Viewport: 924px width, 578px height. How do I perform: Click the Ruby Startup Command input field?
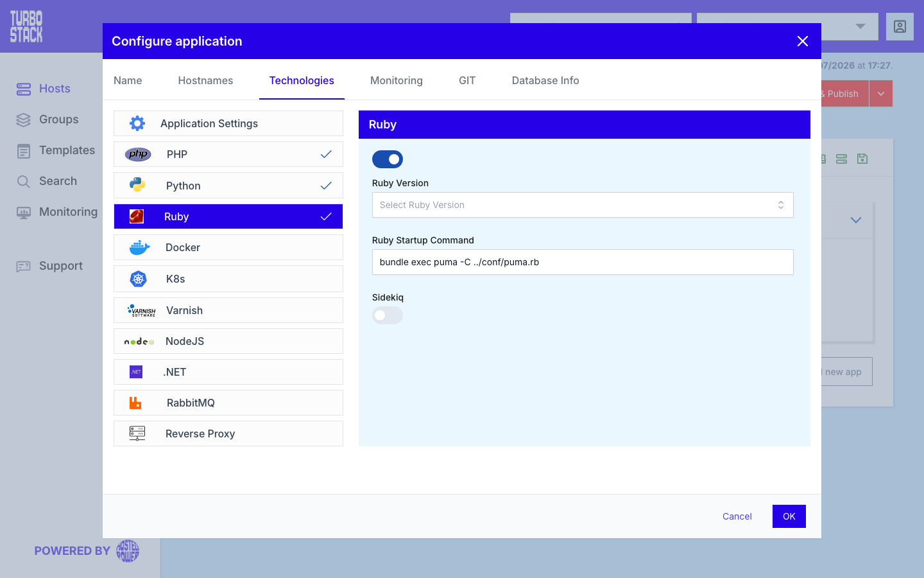click(583, 262)
